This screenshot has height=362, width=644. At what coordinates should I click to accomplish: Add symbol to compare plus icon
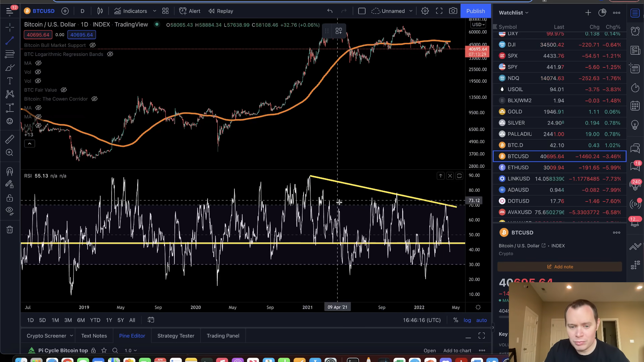65,11
